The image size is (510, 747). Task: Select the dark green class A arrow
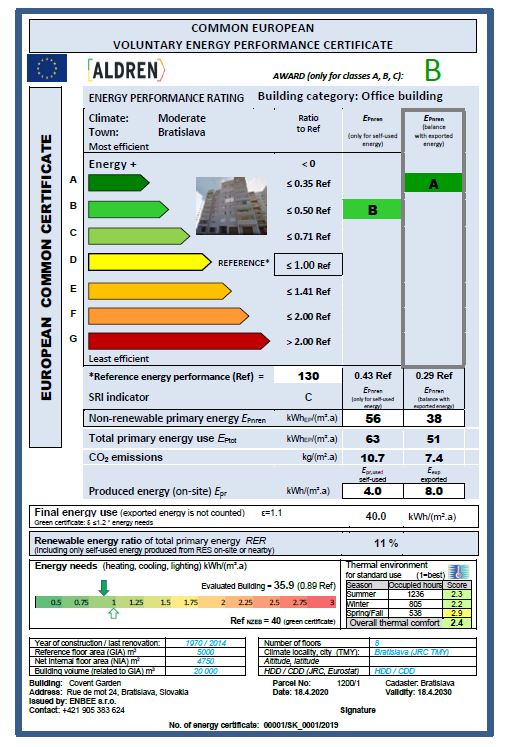pyautogui.click(x=119, y=182)
